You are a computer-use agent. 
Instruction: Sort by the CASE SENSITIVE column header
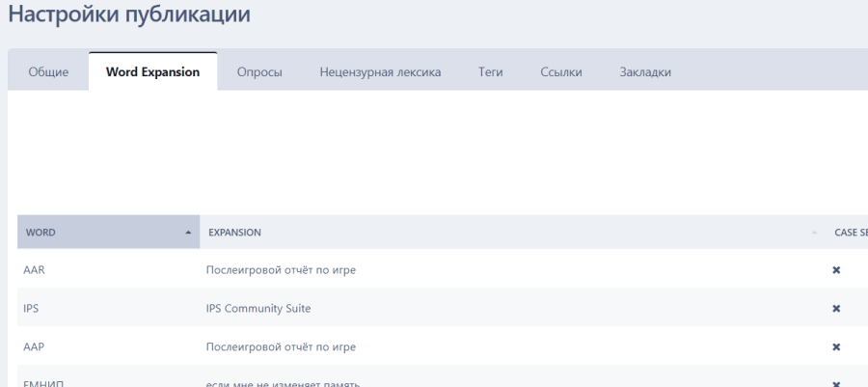[x=850, y=233]
